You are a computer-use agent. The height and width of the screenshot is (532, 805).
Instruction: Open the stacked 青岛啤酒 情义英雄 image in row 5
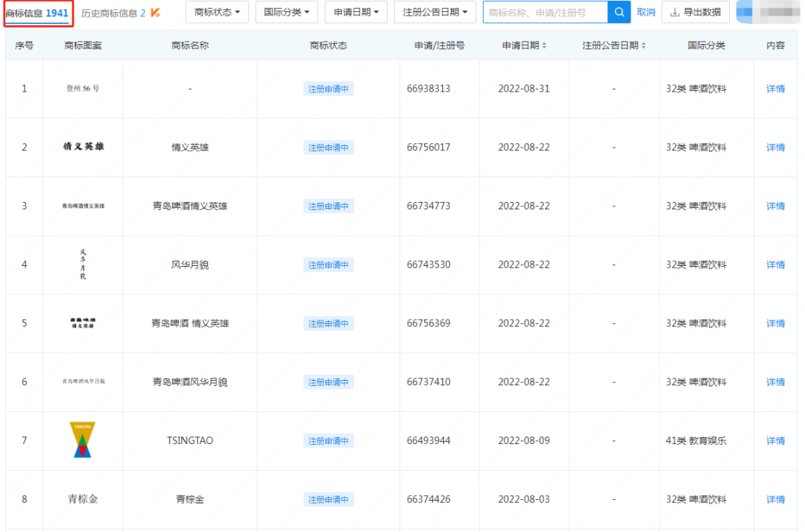pyautogui.click(x=83, y=323)
